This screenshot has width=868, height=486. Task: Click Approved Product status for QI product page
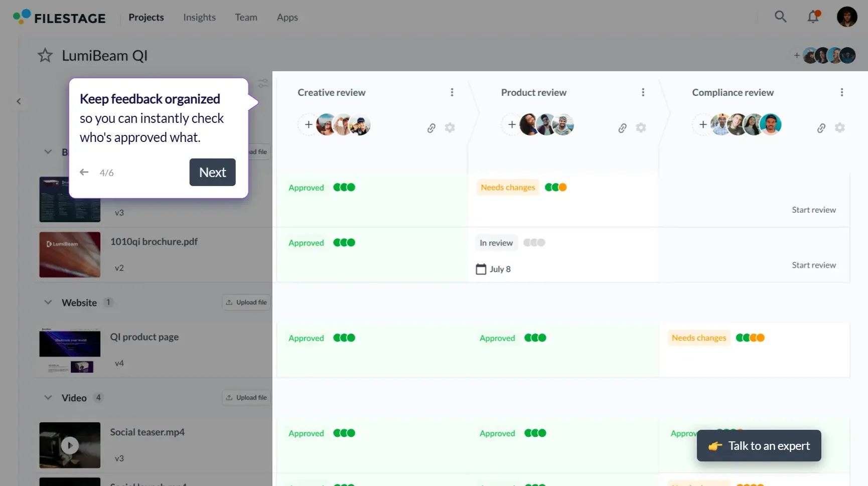click(x=497, y=338)
